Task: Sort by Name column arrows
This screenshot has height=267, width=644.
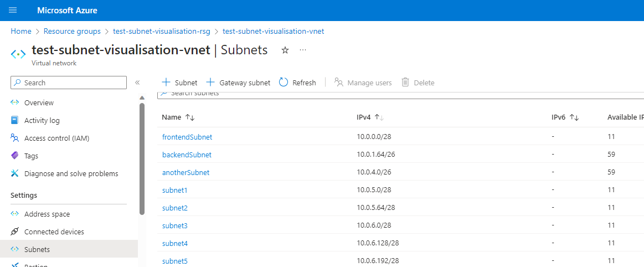Action: click(x=189, y=117)
